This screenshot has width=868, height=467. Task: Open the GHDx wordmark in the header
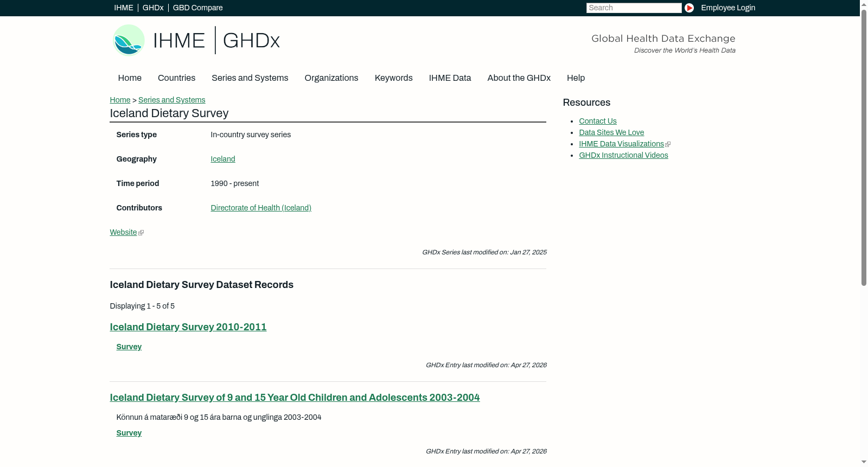(x=251, y=41)
